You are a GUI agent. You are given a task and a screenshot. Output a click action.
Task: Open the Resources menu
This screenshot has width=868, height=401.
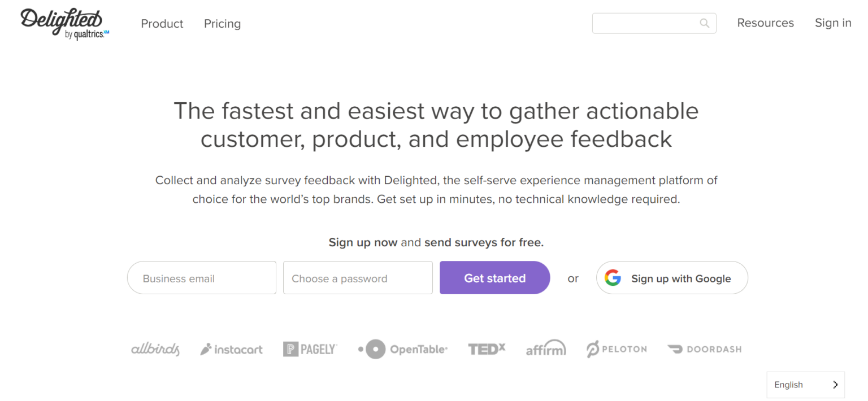tap(765, 23)
